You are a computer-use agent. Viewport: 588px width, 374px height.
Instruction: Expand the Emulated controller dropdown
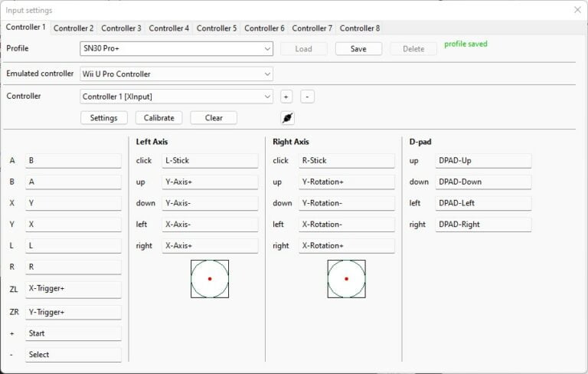[176, 74]
